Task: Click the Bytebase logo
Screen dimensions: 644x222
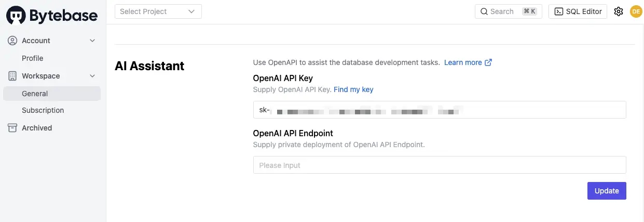Action: pyautogui.click(x=52, y=16)
